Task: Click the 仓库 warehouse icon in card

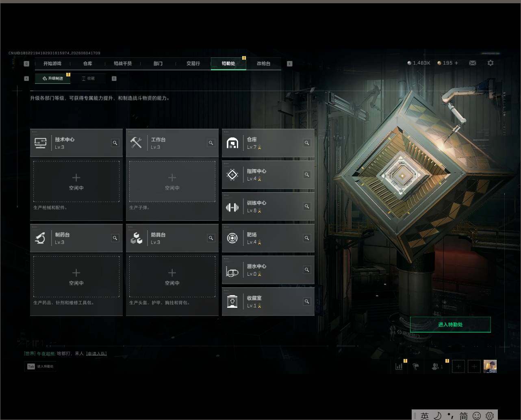Action: (x=232, y=143)
